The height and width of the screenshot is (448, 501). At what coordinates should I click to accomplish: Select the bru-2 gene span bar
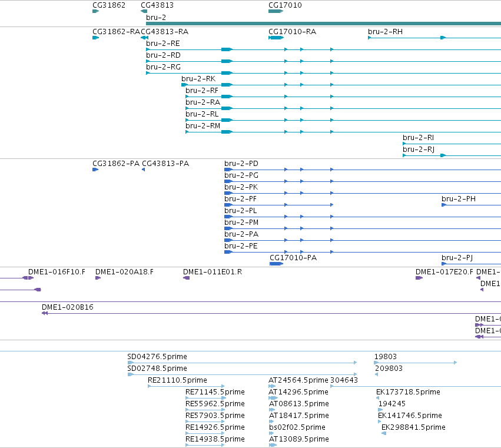[x=323, y=24]
